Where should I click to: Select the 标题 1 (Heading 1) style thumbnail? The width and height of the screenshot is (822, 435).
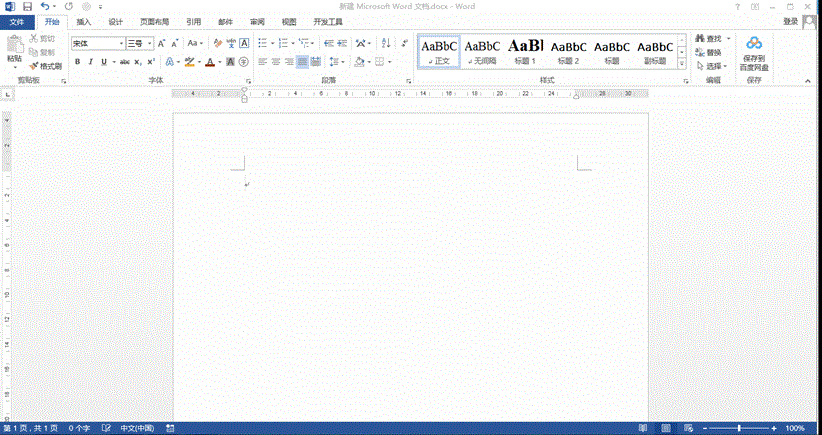coord(525,51)
